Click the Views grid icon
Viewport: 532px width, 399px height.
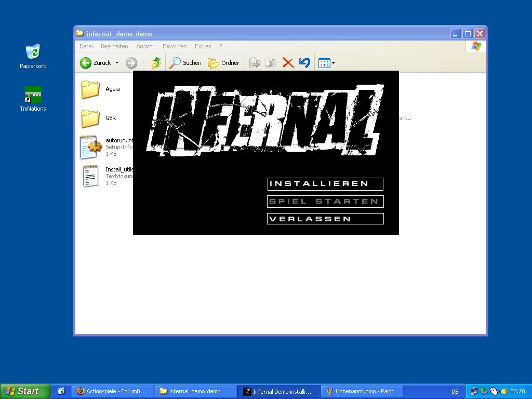tap(324, 63)
